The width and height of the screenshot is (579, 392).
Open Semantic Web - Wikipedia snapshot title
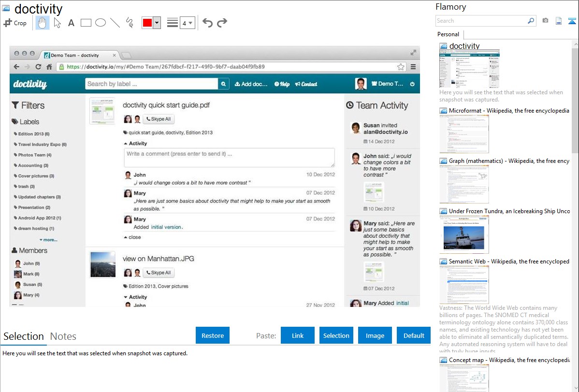point(509,261)
